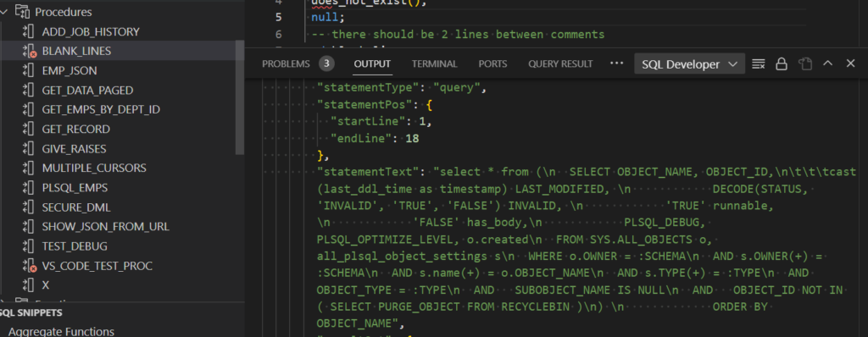Open the output log in editor
The image size is (868, 337).
805,64
